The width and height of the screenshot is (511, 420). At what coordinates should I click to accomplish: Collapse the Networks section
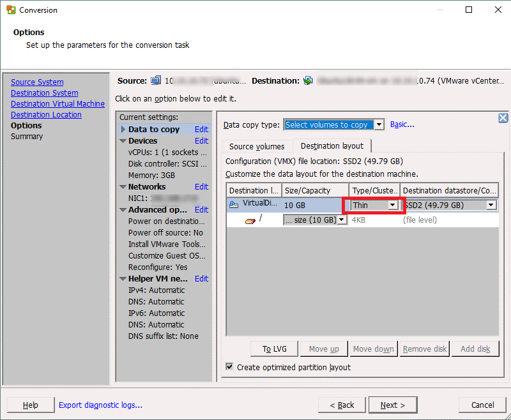[x=123, y=187]
